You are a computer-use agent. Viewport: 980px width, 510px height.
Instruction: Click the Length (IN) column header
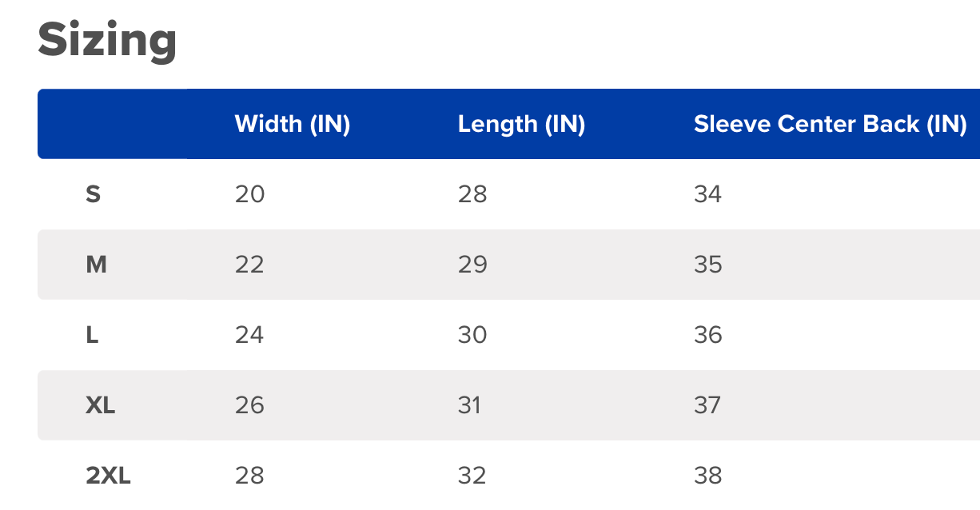521,124
